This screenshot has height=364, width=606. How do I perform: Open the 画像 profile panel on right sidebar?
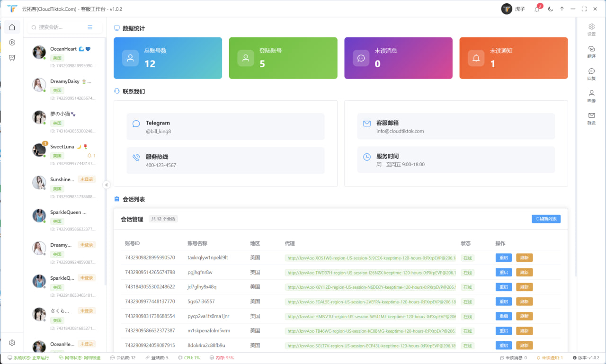[591, 96]
